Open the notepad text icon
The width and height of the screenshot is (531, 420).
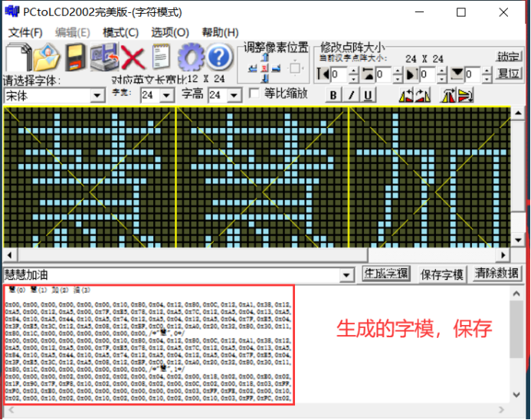tap(161, 57)
